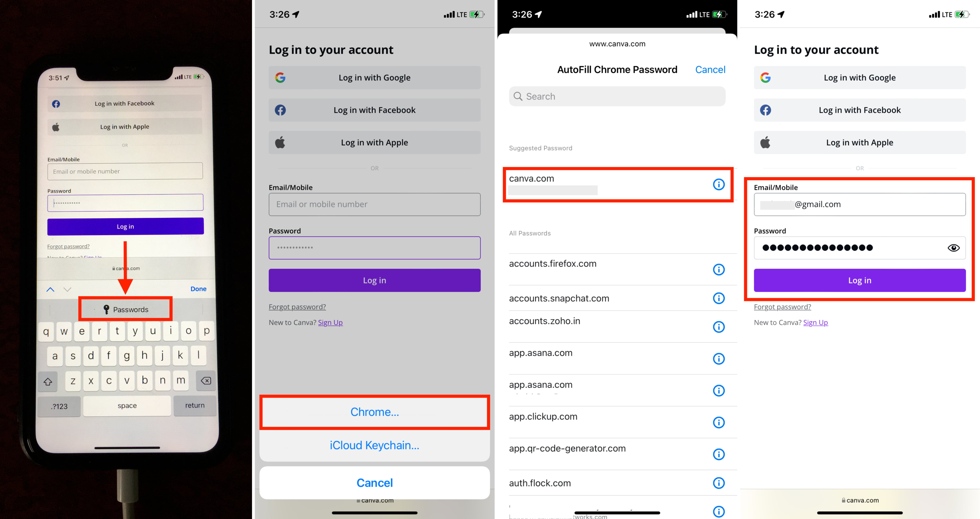Tap Done above the keyboard
The image size is (980, 519).
[198, 289]
